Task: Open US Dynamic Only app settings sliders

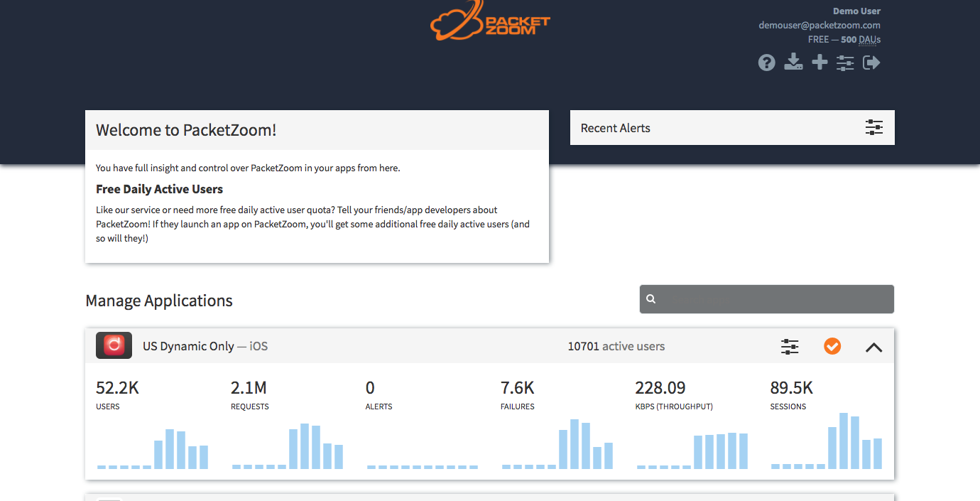Action: 790,347
